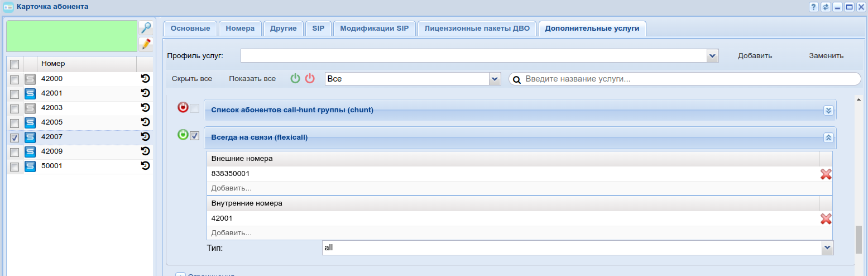Click the history icon for number 50001
Screen dimensions: 868x276
(146, 166)
